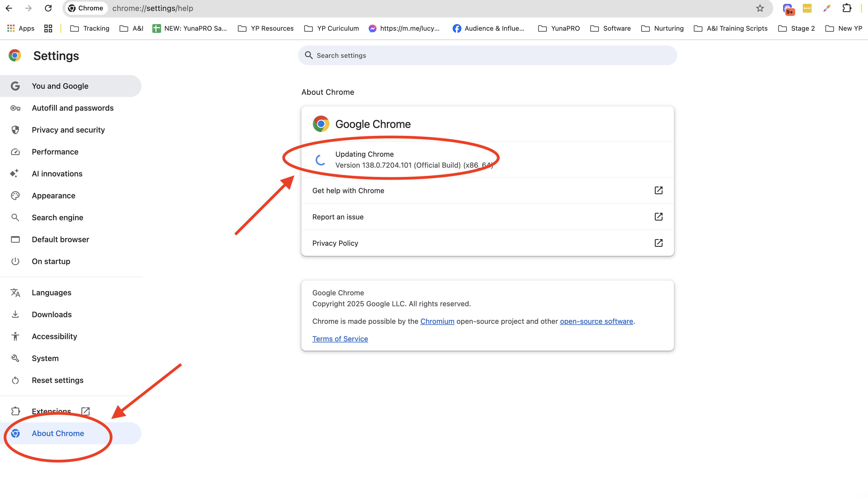Image resolution: width=868 pixels, height=498 pixels.
Task: Click the Search settings field
Action: coord(487,55)
